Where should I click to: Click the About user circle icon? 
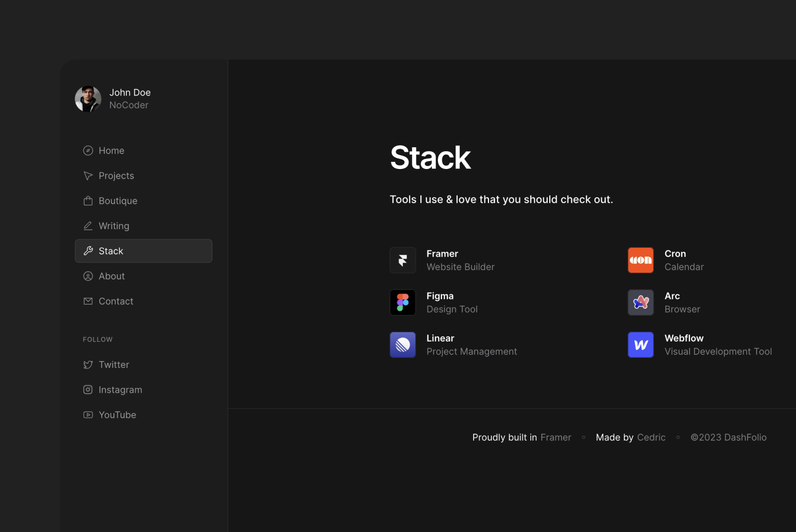pyautogui.click(x=88, y=276)
